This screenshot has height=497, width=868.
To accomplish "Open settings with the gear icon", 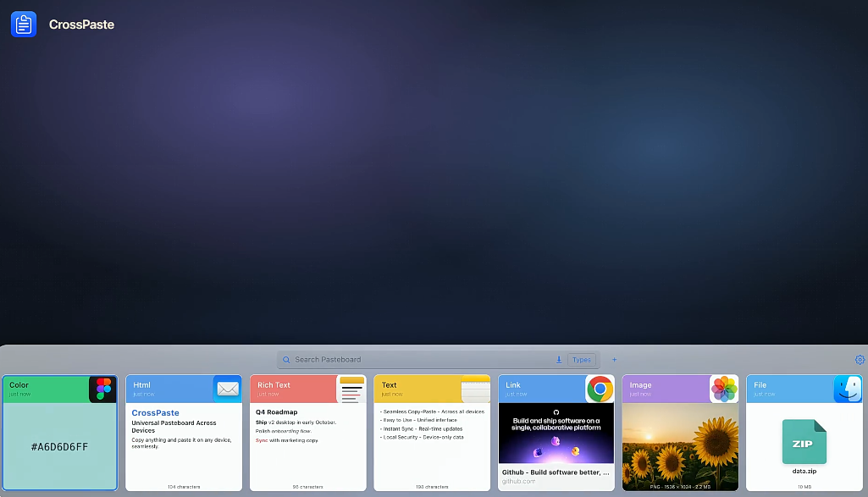I will coord(860,360).
